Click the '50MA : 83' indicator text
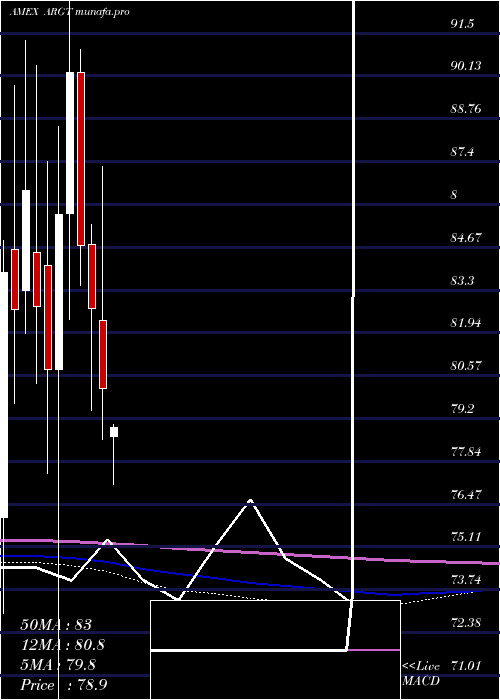Screen dimensions: 500x700 pos(56,625)
